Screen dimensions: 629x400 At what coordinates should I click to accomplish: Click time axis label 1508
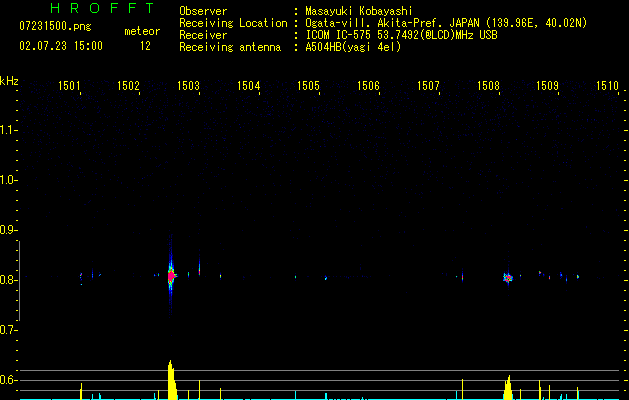point(488,85)
